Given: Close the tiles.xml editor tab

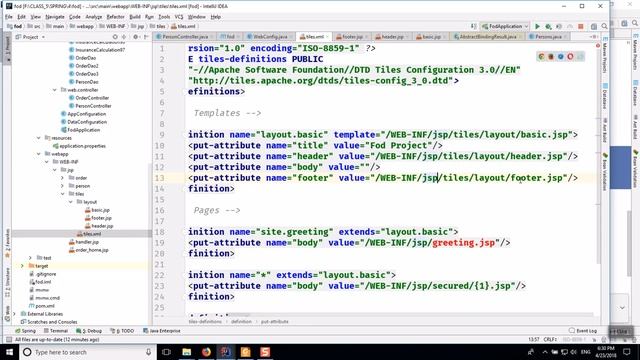Looking at the screenshot, I should click(327, 37).
